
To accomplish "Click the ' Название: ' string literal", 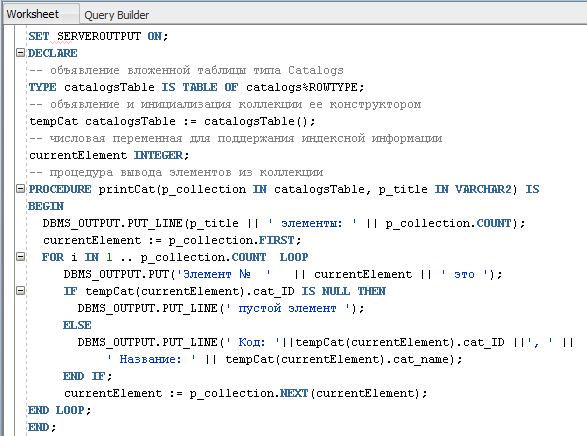I will coord(151,359).
